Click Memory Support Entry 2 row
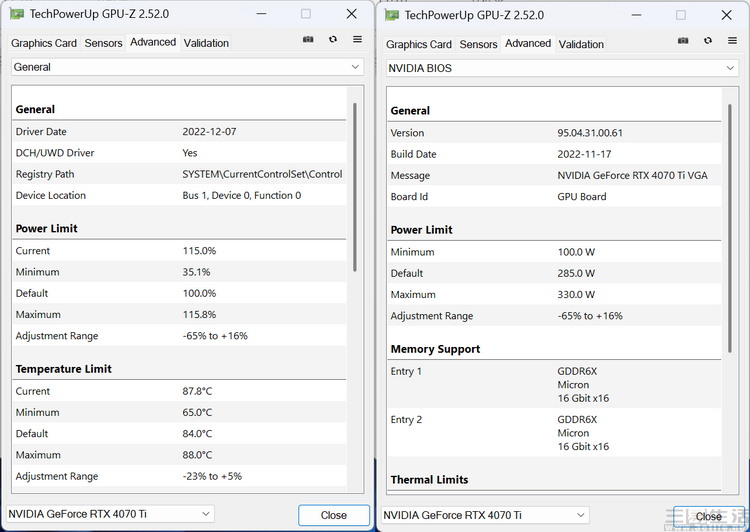This screenshot has height=532, width=750. [555, 432]
